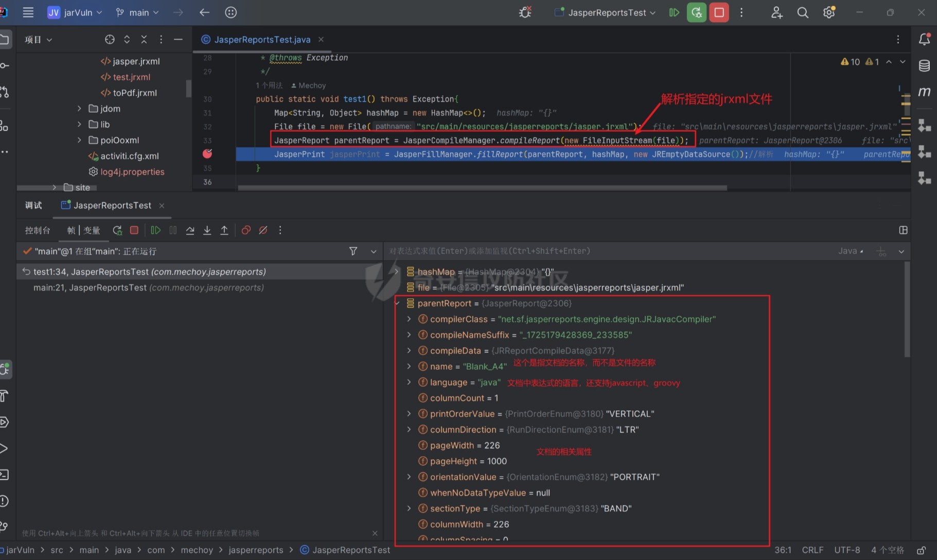Image resolution: width=937 pixels, height=560 pixels.
Task: Open IDE settings gear
Action: click(x=829, y=12)
